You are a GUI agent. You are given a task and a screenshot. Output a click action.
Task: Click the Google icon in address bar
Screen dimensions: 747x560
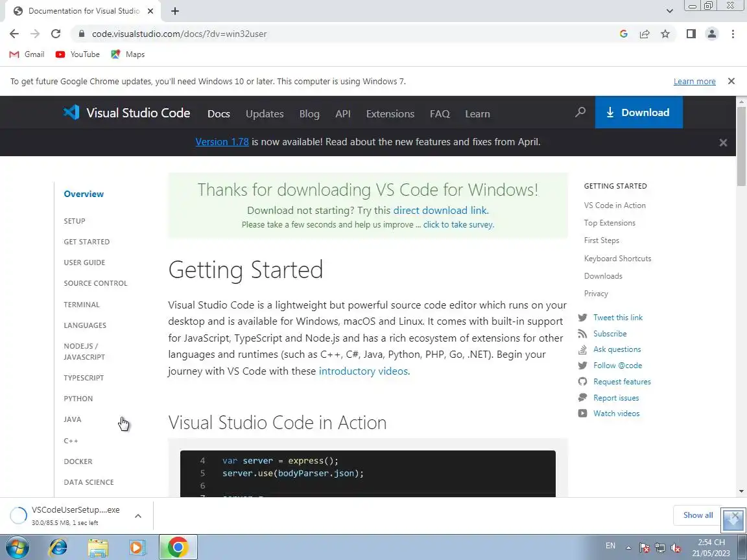[x=624, y=34]
